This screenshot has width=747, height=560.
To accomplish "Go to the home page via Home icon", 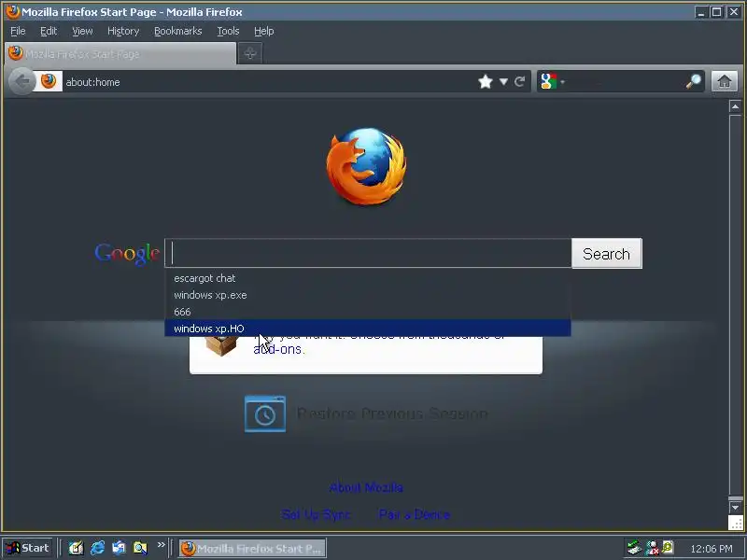I will point(725,81).
